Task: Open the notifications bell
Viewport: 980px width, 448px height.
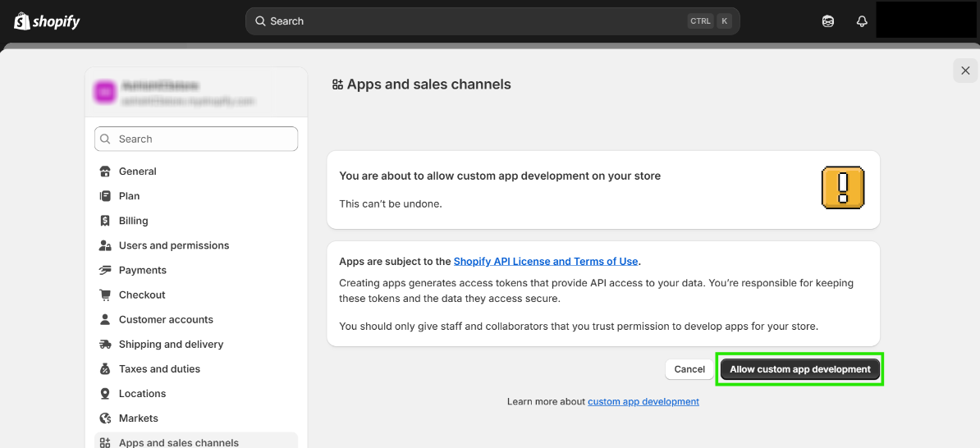Action: [862, 21]
